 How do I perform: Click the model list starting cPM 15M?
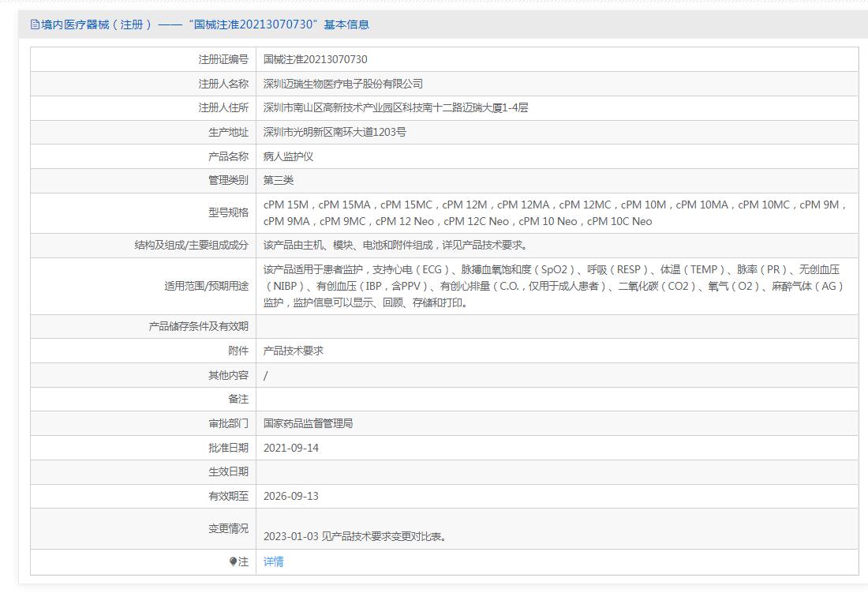tap(556, 212)
